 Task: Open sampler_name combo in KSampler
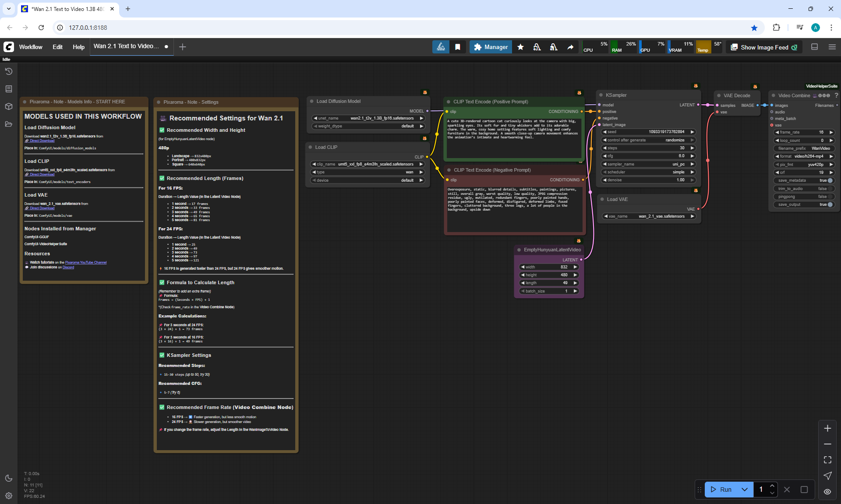649,164
